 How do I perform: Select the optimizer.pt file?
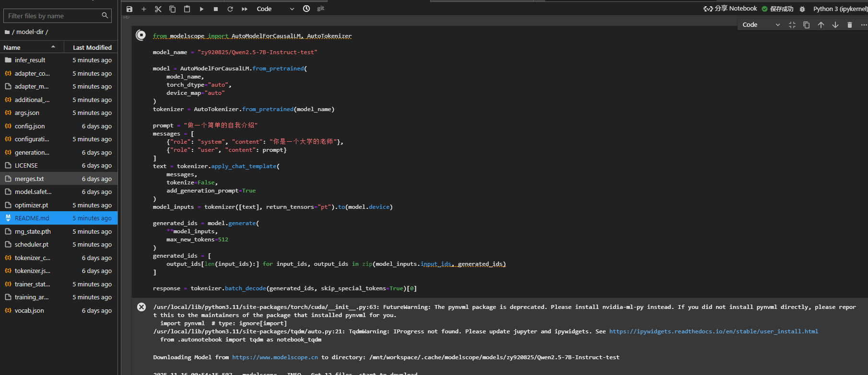[x=59, y=205]
